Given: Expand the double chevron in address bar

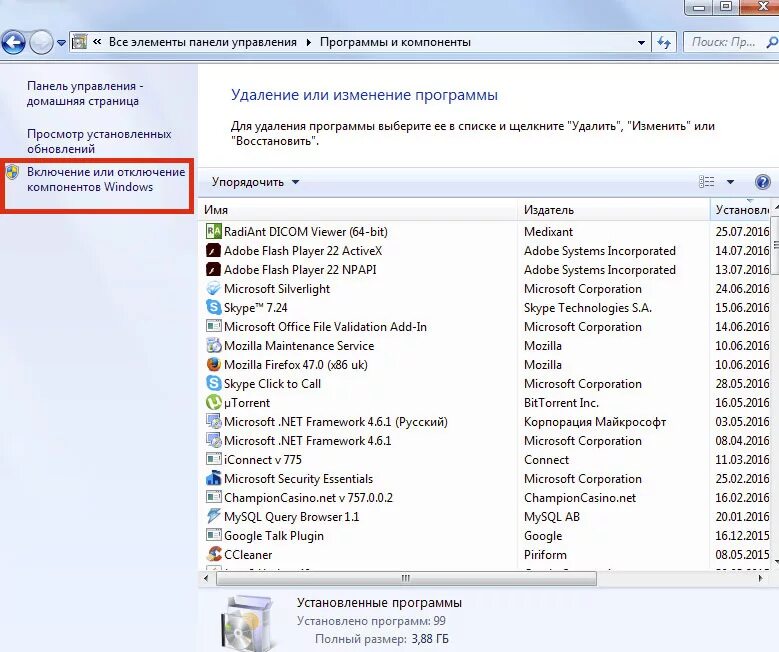Looking at the screenshot, I should coord(97,42).
